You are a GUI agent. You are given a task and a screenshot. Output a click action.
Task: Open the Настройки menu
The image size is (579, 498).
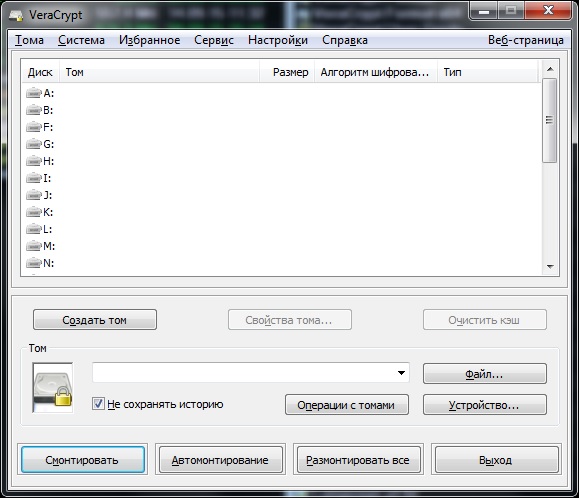tap(278, 40)
